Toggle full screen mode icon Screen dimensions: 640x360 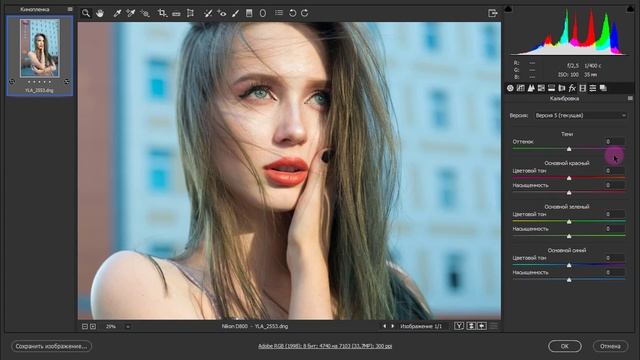(493, 13)
